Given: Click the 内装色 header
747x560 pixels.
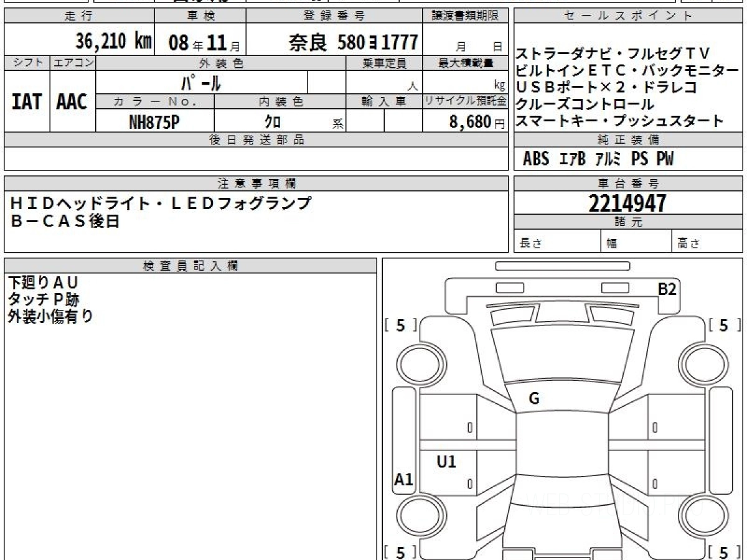Looking at the screenshot, I should click(x=280, y=101).
